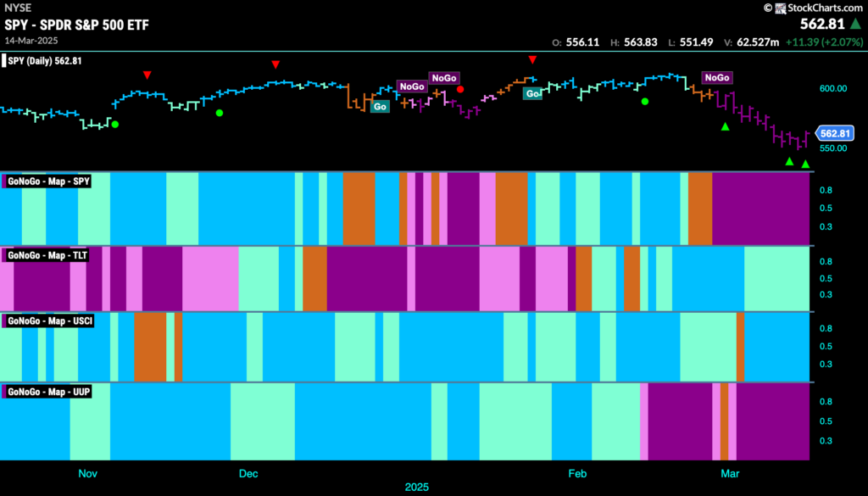Viewport: 868px width, 496px height.
Task: Click the 'Mar' label on the time axis
Action: pyautogui.click(x=730, y=474)
